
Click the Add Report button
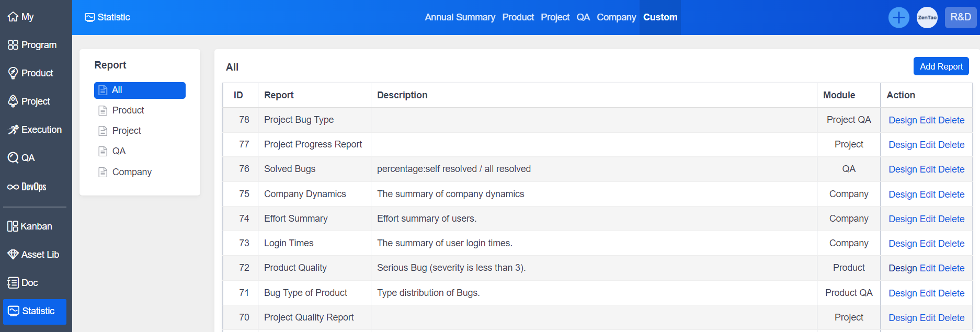[941, 66]
